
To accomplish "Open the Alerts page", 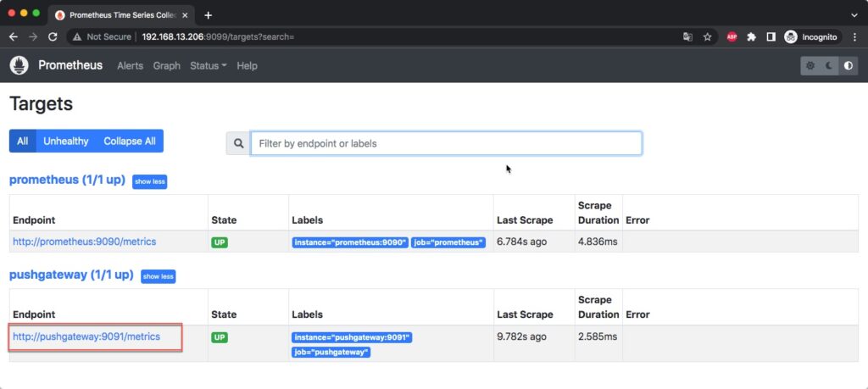I will pos(130,66).
